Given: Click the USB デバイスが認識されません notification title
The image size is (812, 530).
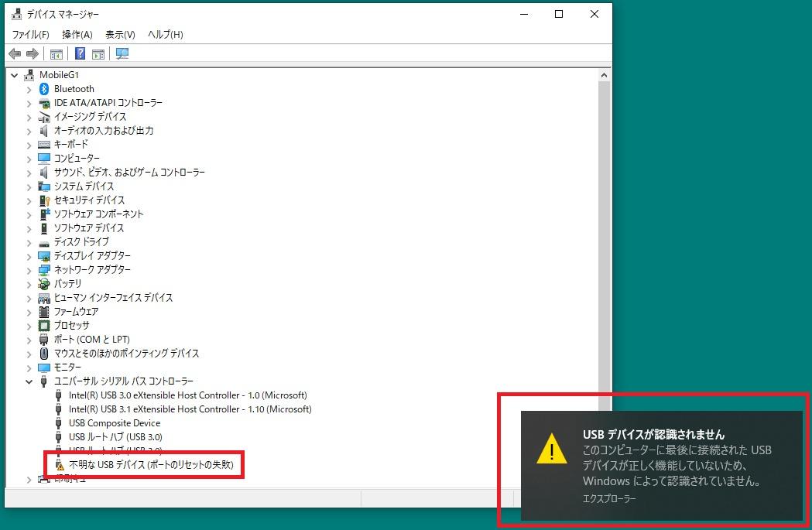Looking at the screenshot, I should pyautogui.click(x=653, y=435).
